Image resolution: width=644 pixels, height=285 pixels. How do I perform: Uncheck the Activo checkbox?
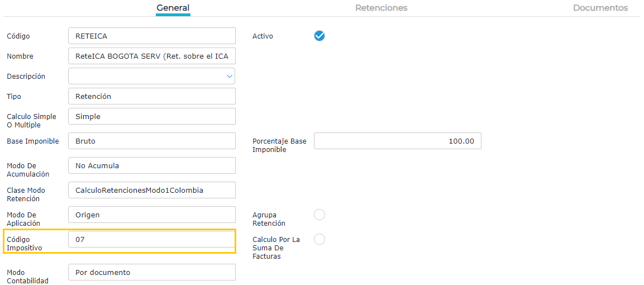pos(319,36)
